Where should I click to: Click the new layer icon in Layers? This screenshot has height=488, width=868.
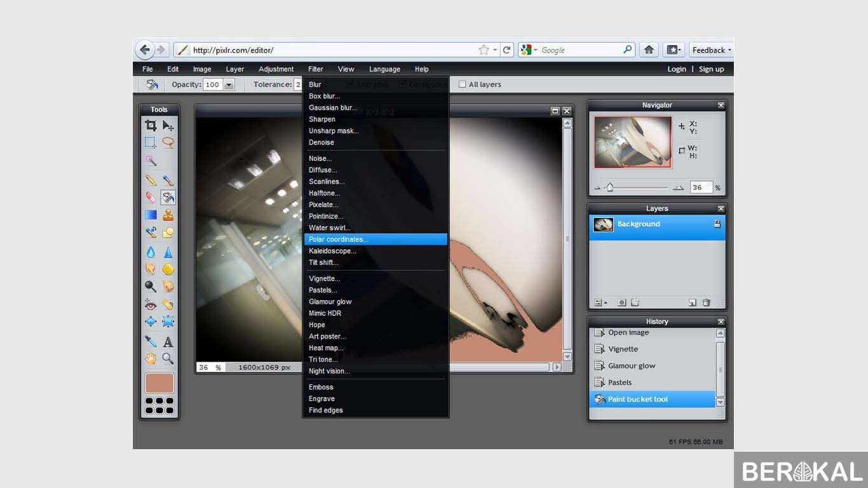click(x=693, y=302)
